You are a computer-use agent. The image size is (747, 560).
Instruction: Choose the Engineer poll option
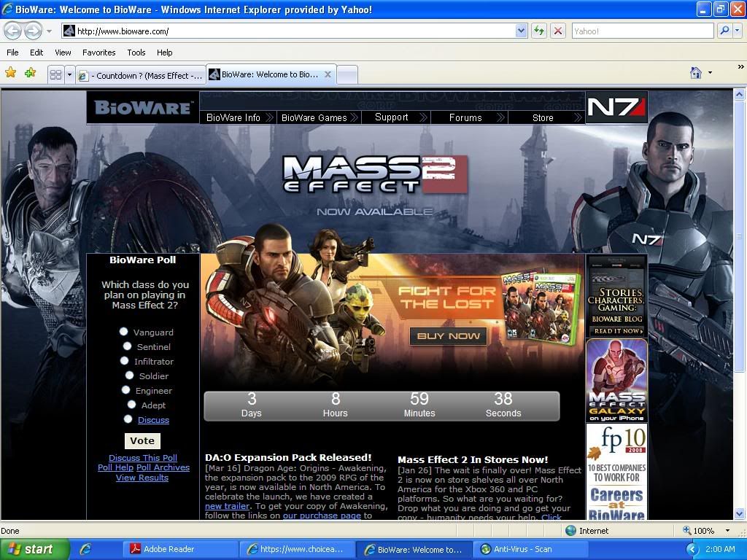[126, 390]
